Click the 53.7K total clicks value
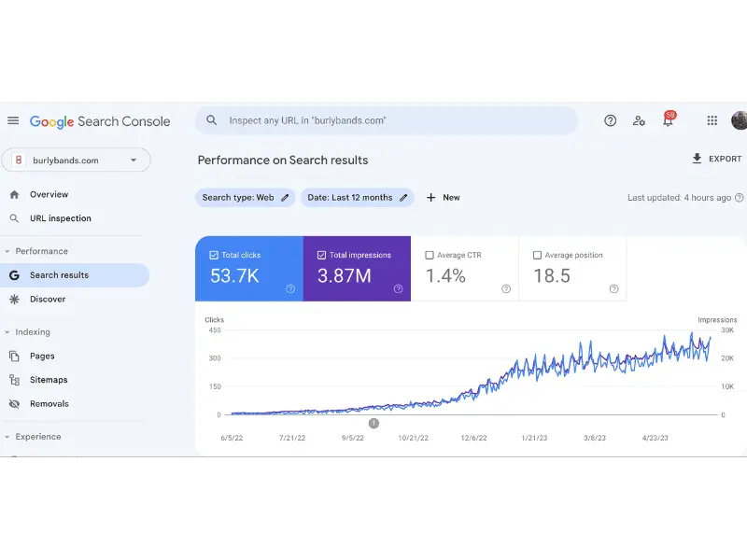 (x=234, y=275)
